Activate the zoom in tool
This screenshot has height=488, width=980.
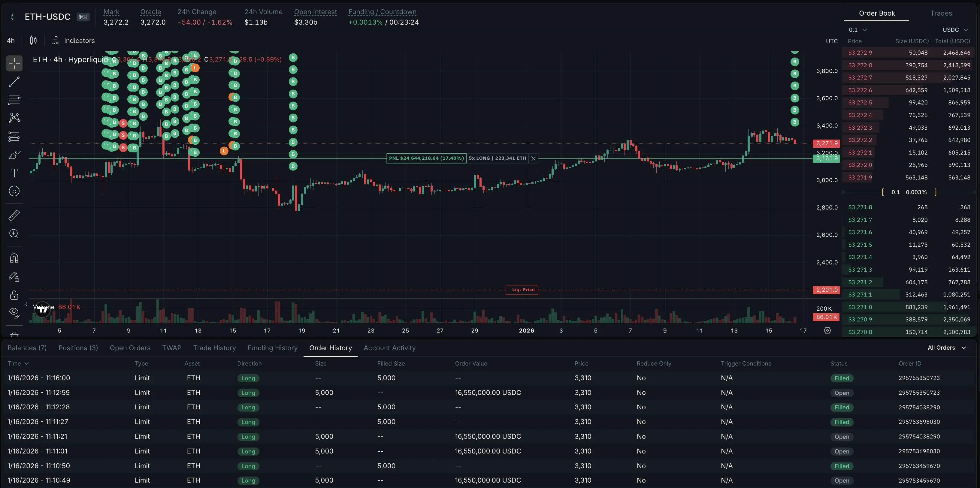[14, 233]
